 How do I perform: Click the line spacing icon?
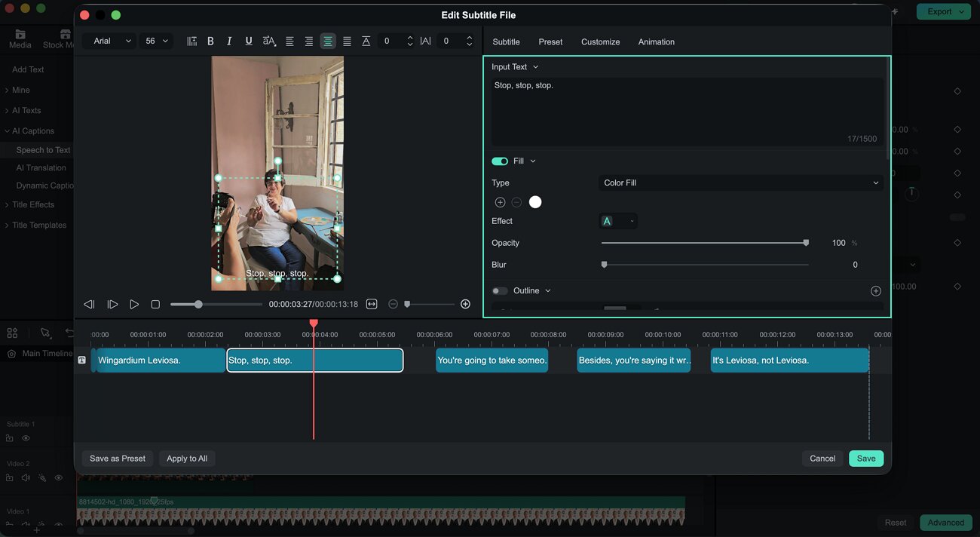click(x=366, y=41)
